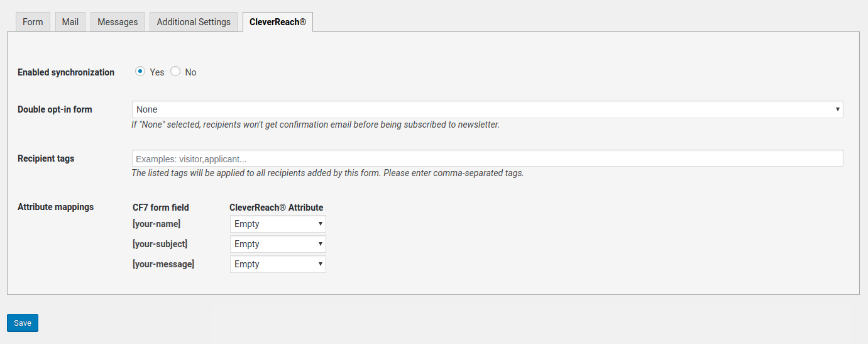Disable synchronization with the No radio button
Viewport: 868px width, 344px height.
175,72
